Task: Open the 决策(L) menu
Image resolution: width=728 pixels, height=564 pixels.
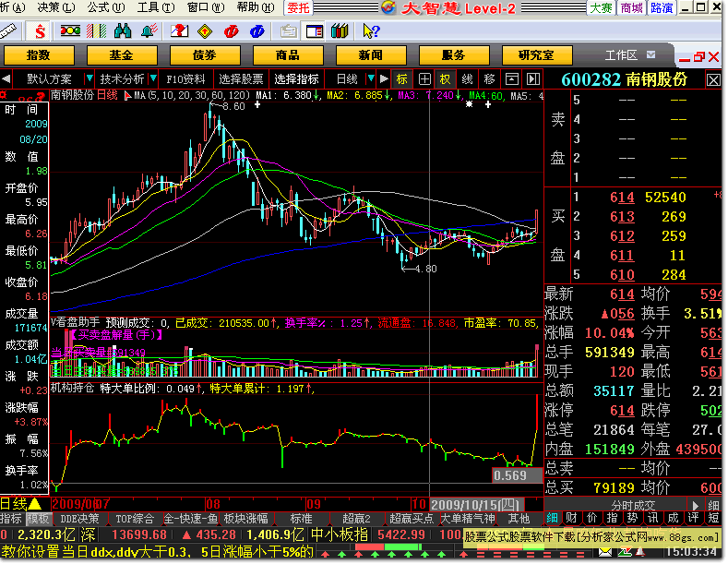Action: click(x=55, y=7)
